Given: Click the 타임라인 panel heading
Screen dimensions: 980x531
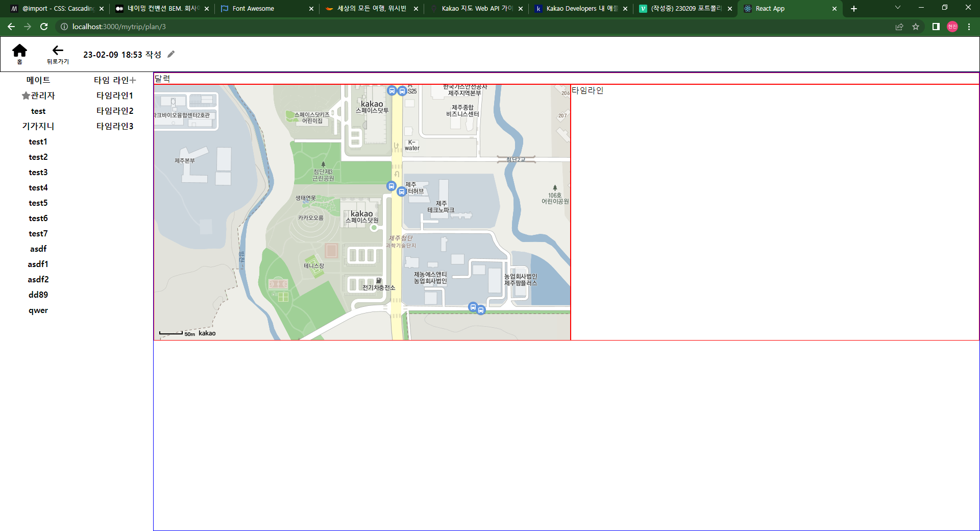Looking at the screenshot, I should click(x=587, y=90).
